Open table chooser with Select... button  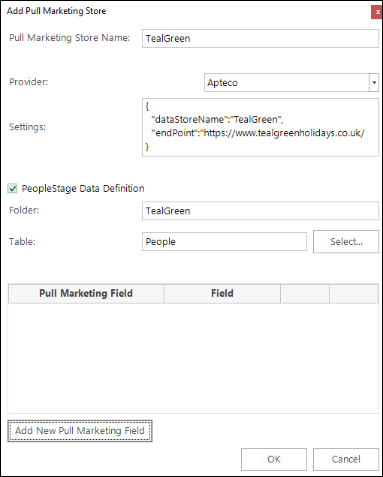point(346,241)
